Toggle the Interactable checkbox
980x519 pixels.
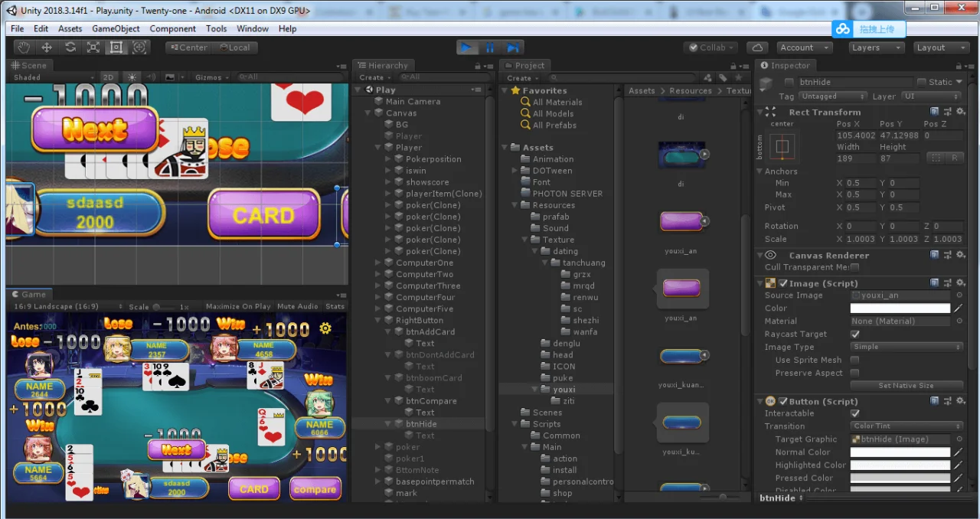[854, 413]
